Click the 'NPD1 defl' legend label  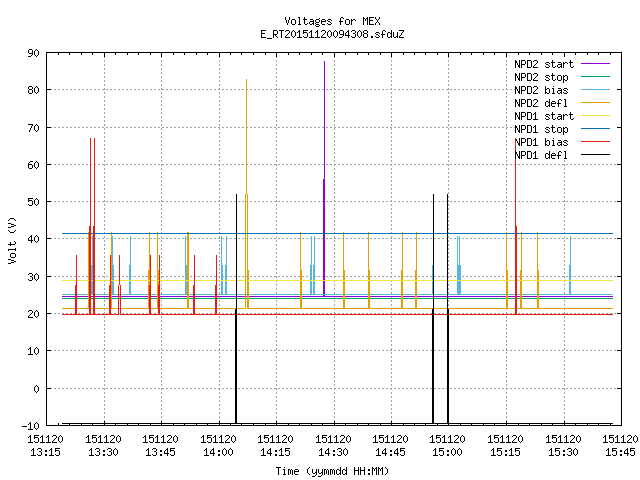point(541,155)
